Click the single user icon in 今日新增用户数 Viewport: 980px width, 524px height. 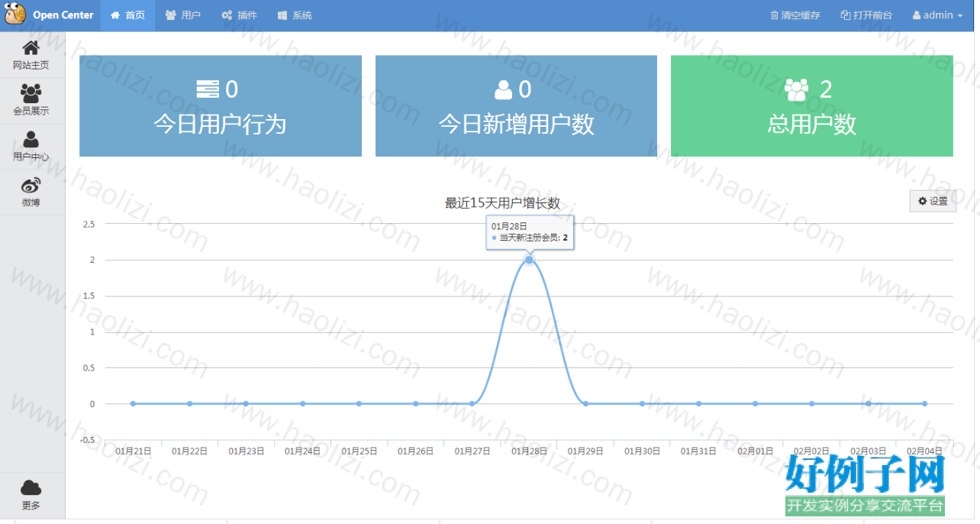504,90
